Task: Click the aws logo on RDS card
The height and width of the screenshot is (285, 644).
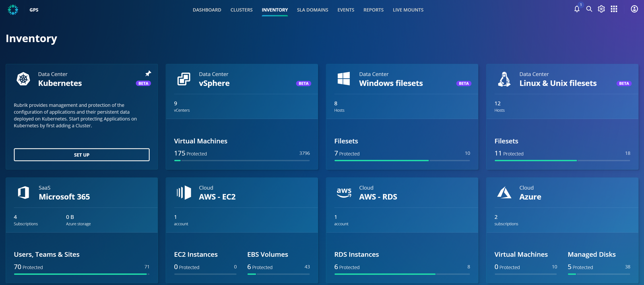Action: [x=344, y=192]
